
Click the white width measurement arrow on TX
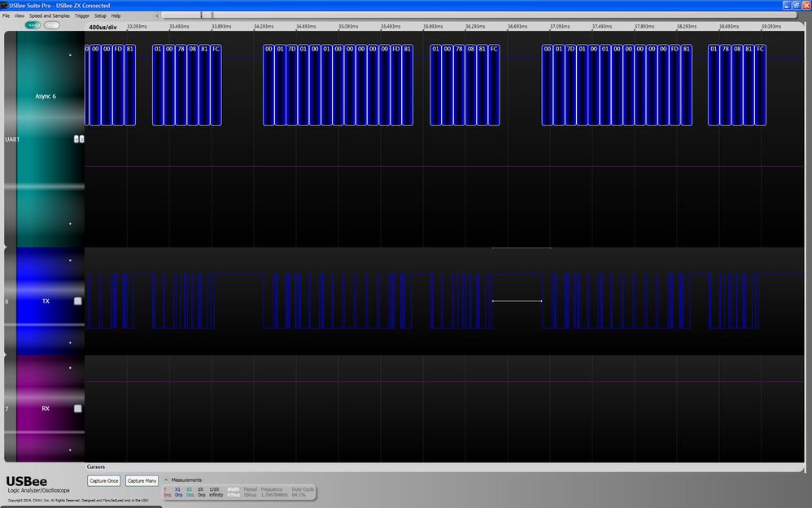517,301
